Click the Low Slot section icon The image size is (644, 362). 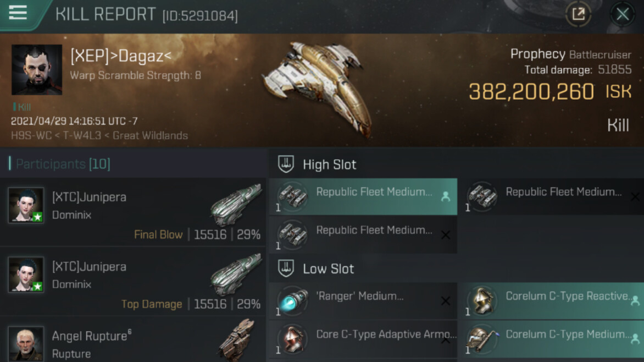(x=285, y=268)
